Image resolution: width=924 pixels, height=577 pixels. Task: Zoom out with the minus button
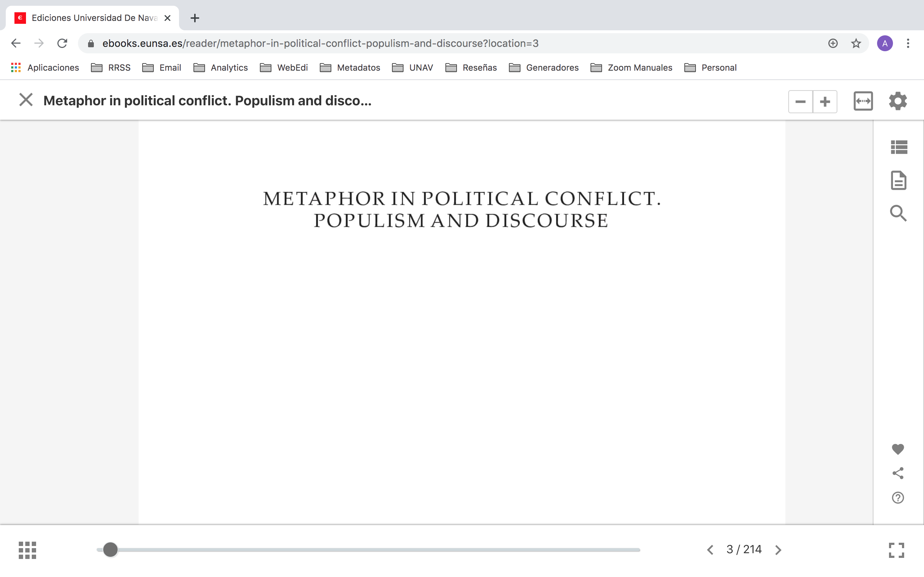pos(800,101)
